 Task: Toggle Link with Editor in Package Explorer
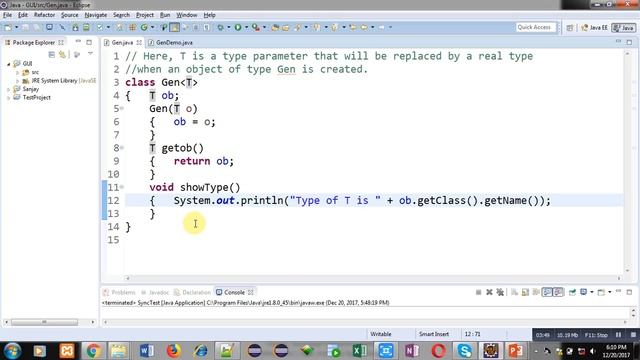click(x=62, y=55)
